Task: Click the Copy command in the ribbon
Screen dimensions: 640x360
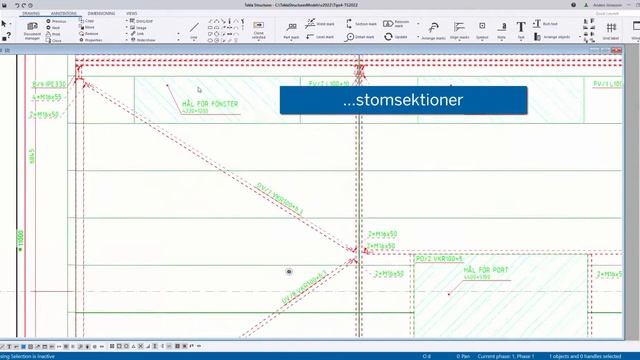Action: (87, 20)
